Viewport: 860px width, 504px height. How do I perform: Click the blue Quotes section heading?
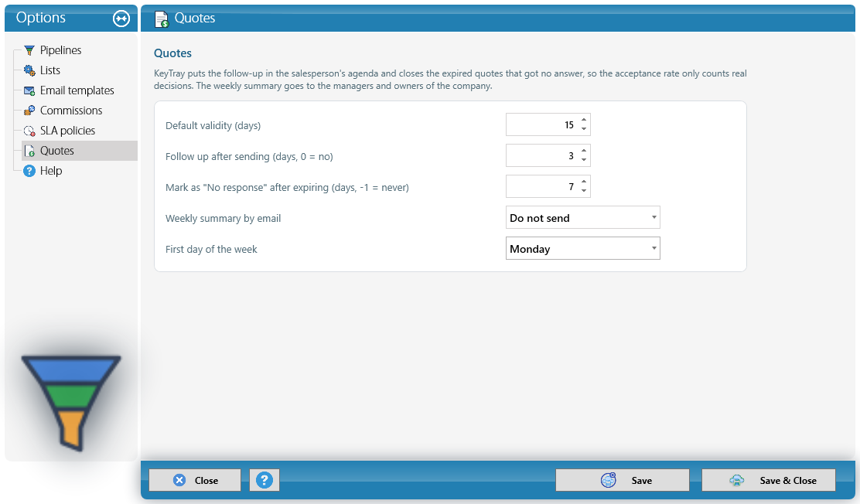click(172, 53)
